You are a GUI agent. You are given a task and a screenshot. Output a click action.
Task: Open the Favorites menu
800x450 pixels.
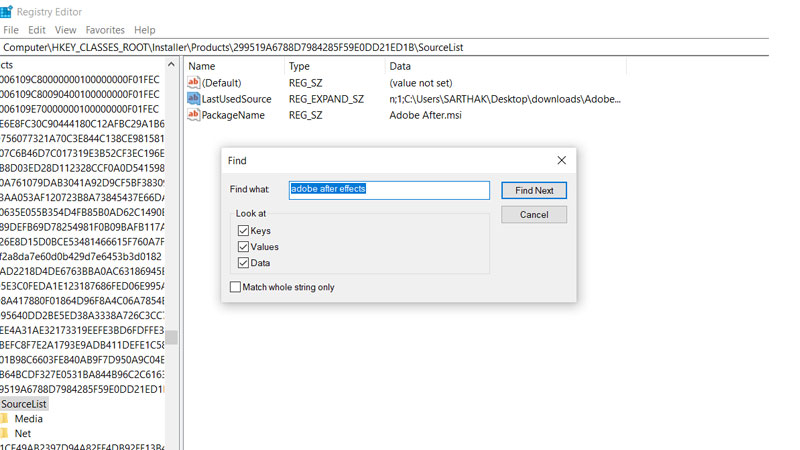pyautogui.click(x=105, y=30)
